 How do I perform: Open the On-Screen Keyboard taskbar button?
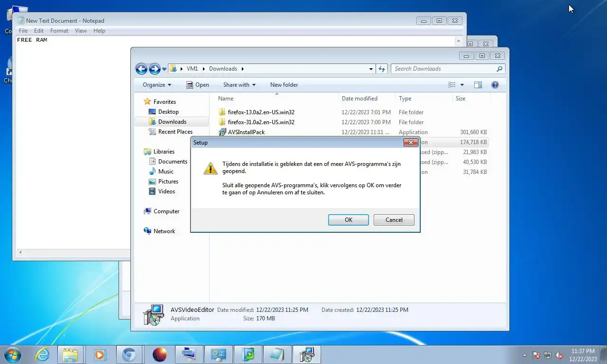pos(189,355)
